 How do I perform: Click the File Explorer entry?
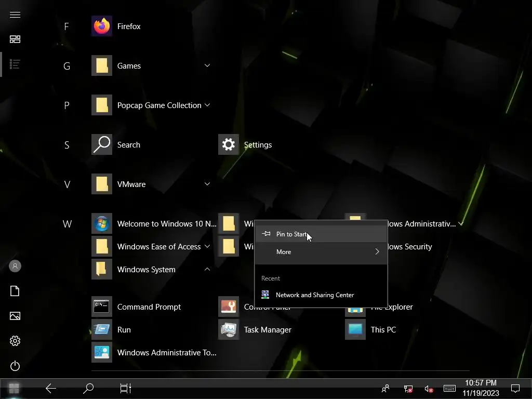click(392, 307)
